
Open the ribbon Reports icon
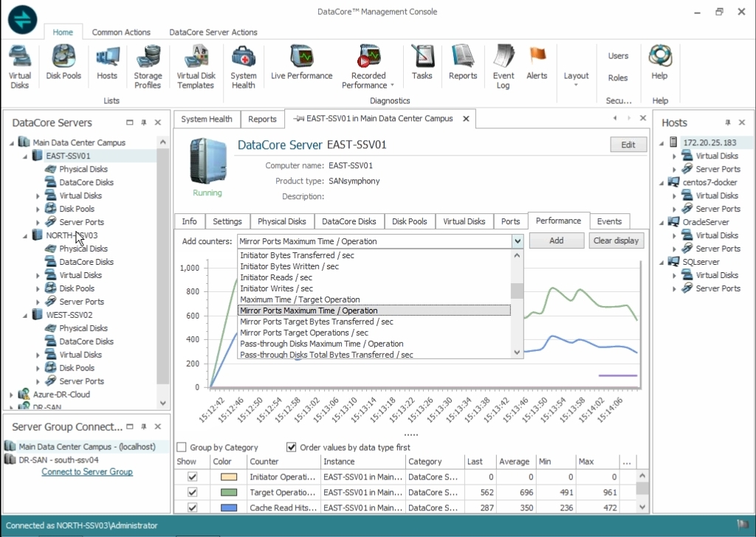pos(463,62)
